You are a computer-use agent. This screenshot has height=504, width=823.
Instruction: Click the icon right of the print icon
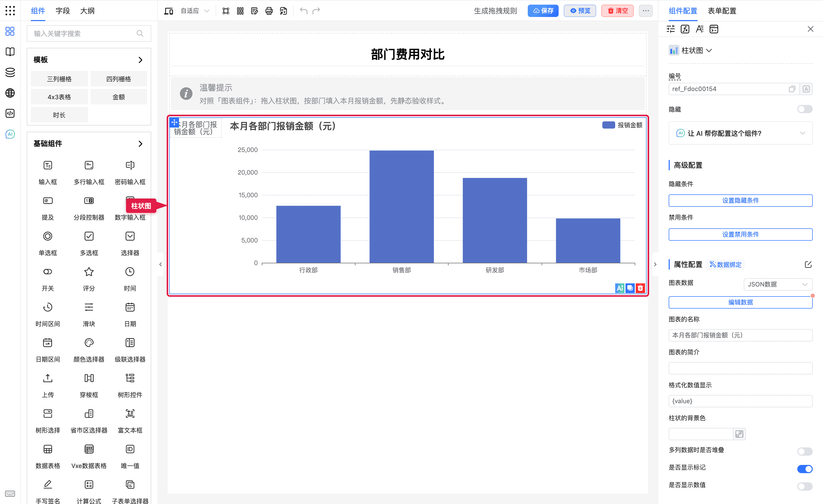click(283, 11)
